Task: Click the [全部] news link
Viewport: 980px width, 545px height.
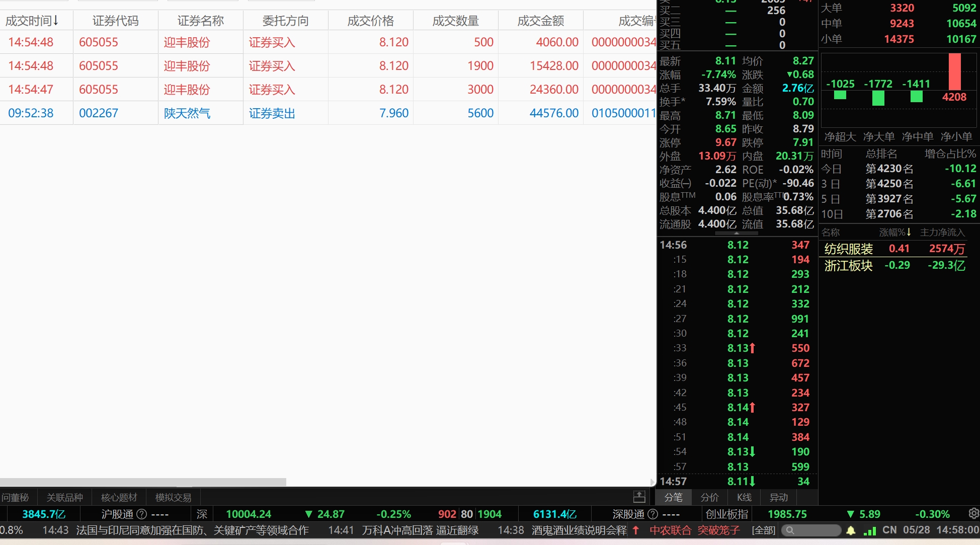Action: [763, 530]
